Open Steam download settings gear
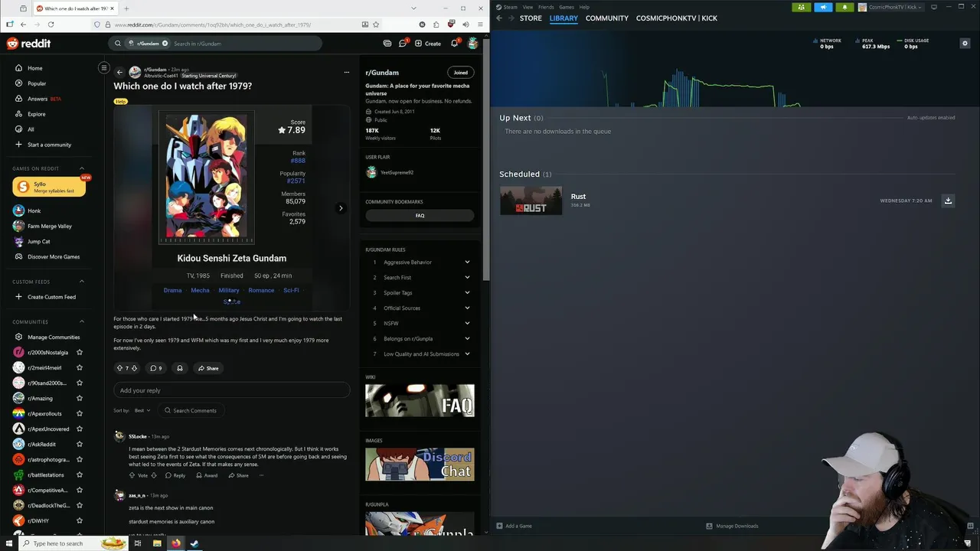980x551 pixels. (965, 44)
